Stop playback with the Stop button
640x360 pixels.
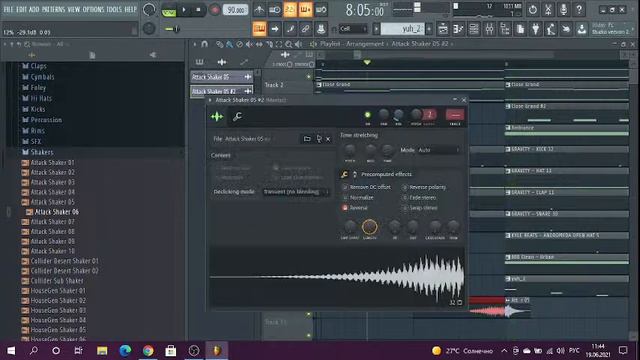[x=198, y=9]
